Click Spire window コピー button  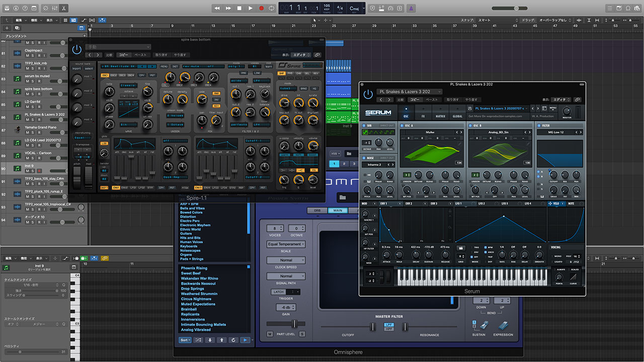[x=123, y=55]
